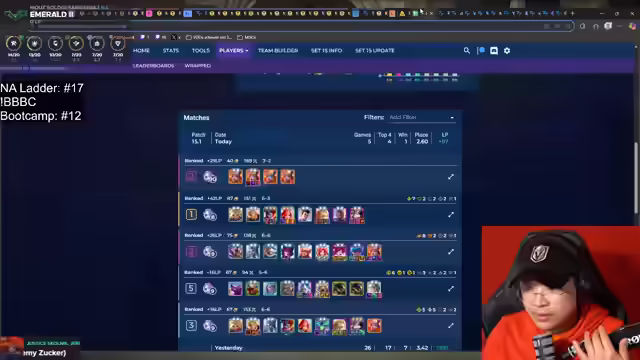Select last champion in the 1st-place match
This screenshot has width=640, height=360.
point(357,215)
